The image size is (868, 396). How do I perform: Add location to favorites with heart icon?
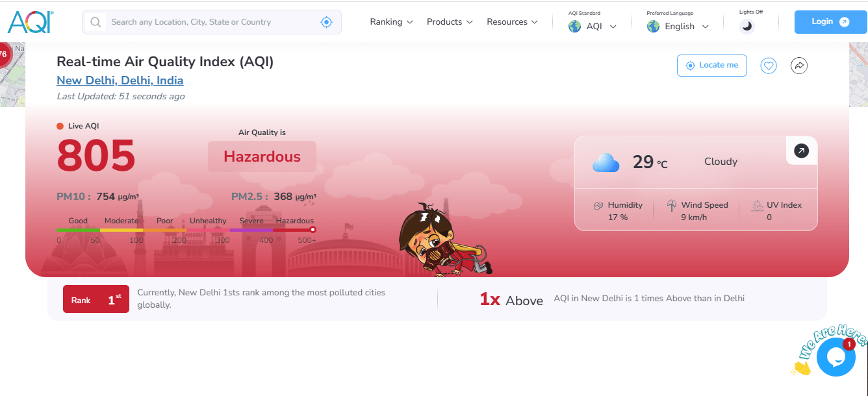pos(769,66)
